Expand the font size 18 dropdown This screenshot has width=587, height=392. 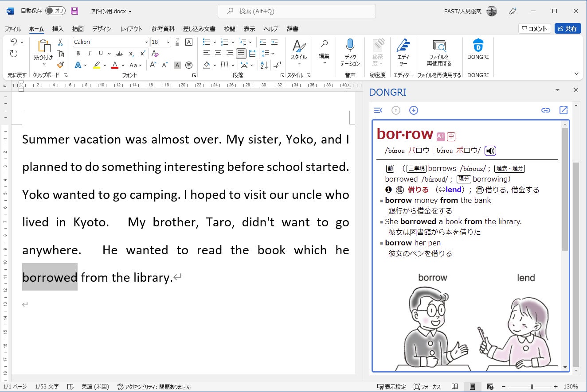[168, 42]
